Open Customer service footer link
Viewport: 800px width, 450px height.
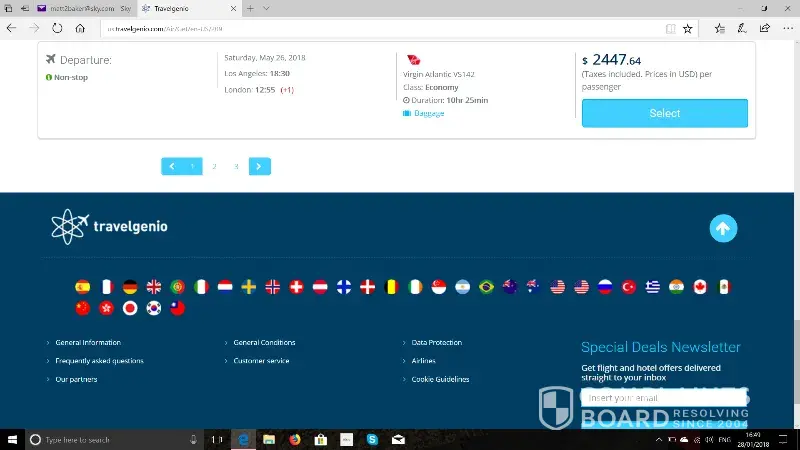tap(261, 361)
